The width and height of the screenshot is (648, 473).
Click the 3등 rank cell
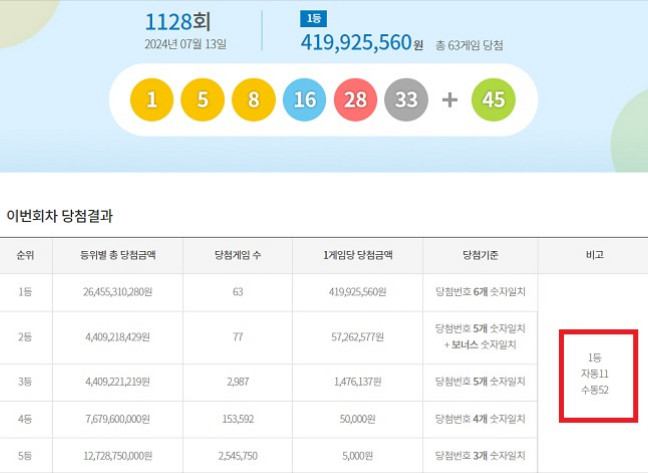pyautogui.click(x=25, y=382)
